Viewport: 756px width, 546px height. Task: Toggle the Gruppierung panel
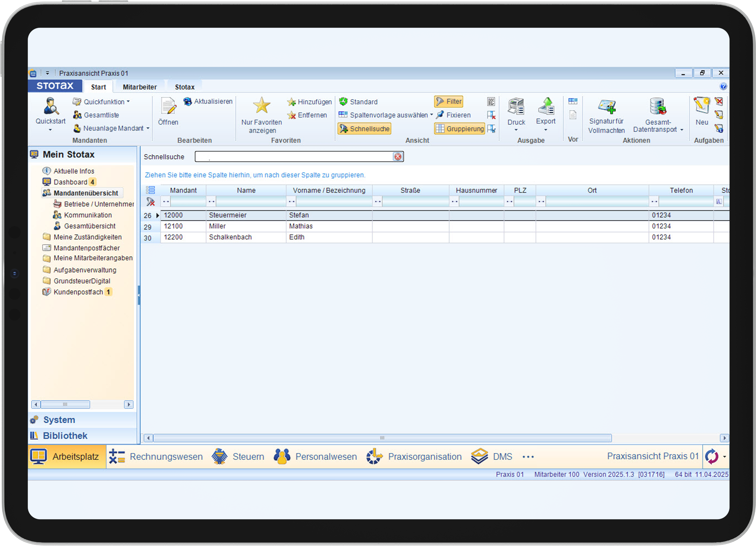[x=460, y=129]
